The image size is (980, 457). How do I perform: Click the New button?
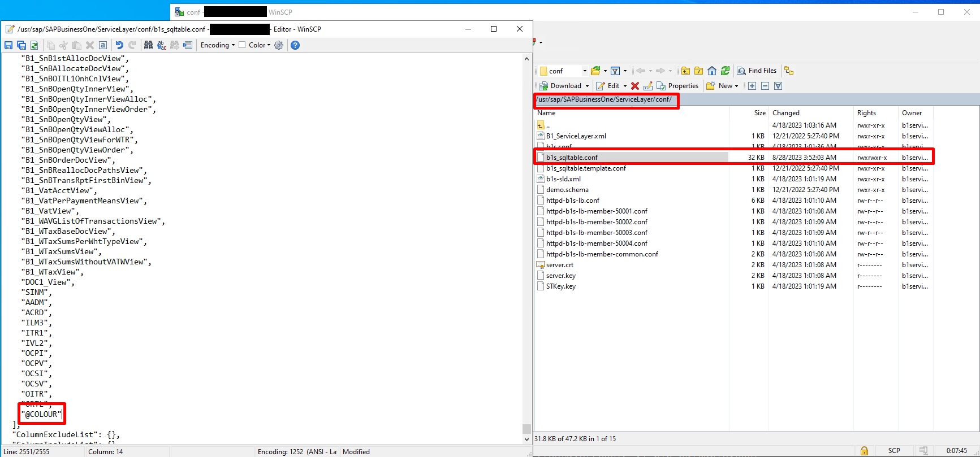(719, 86)
